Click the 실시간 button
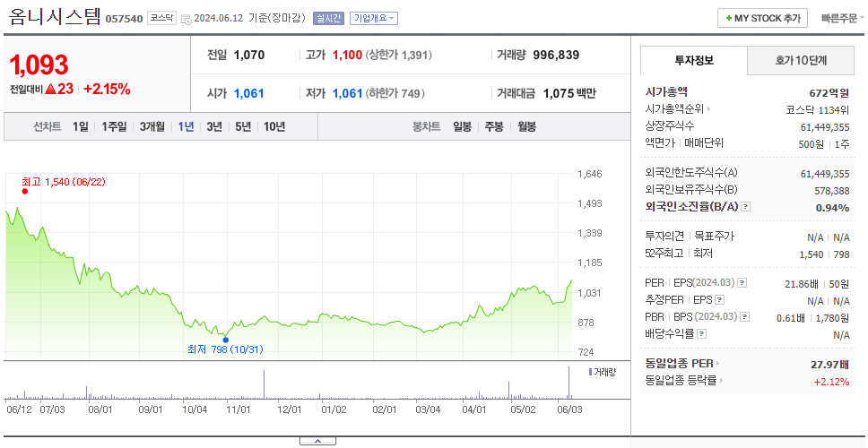Image resolution: width=868 pixels, height=448 pixels. click(329, 18)
